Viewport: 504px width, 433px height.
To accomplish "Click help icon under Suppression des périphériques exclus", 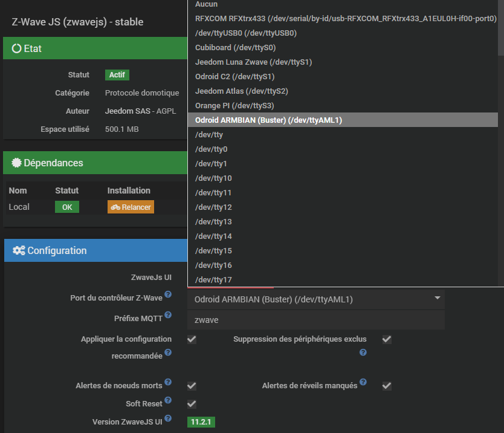I will [x=363, y=352].
